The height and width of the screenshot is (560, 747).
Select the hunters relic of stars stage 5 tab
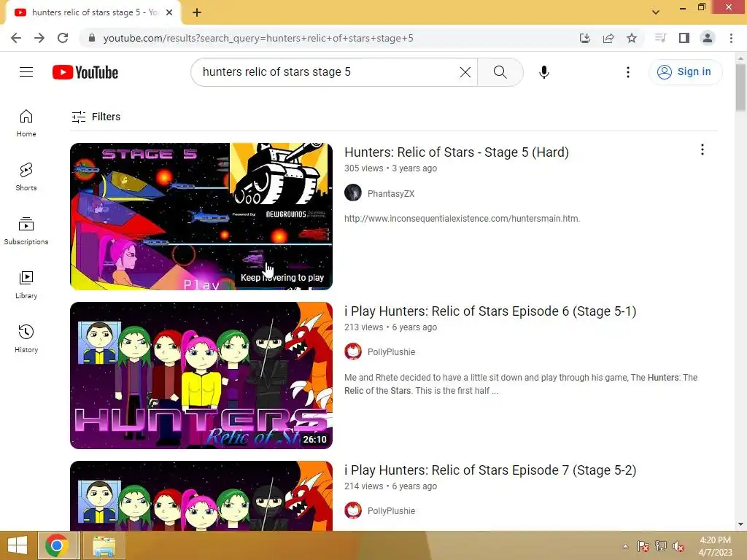tap(93, 13)
